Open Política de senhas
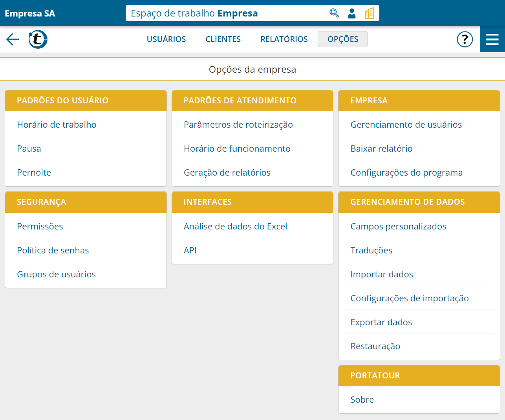The width and height of the screenshot is (505, 420). point(86,250)
